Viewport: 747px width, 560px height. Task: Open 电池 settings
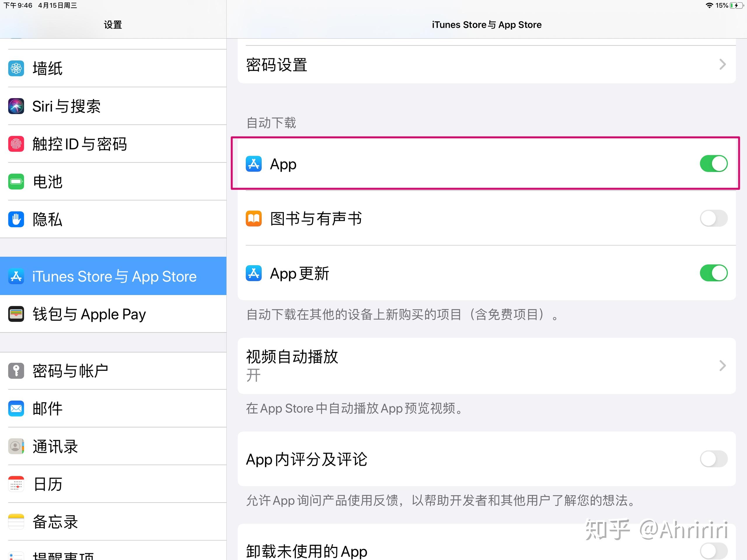(113, 182)
